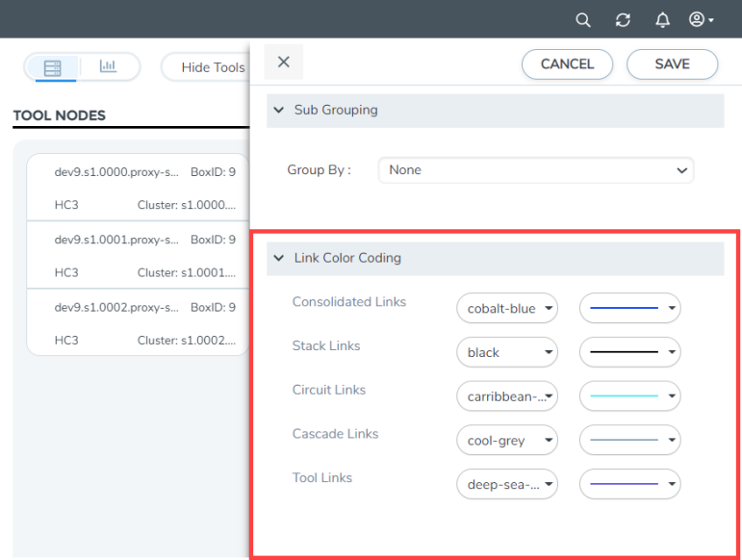This screenshot has width=742, height=560.
Task: Open Cascade Links cool-grey color dropdown
Action: pos(506,441)
